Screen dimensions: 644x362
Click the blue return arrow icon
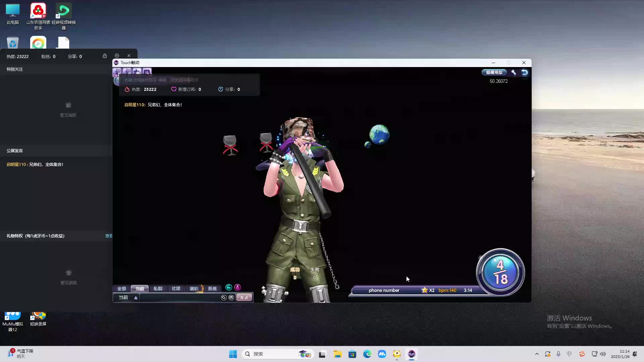(x=525, y=72)
